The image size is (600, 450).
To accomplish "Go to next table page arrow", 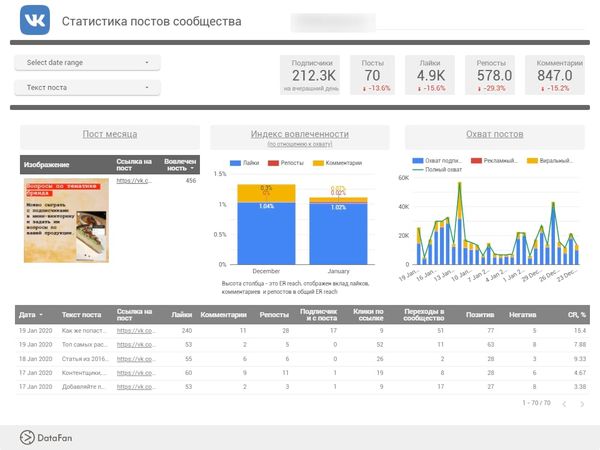I will (584, 404).
